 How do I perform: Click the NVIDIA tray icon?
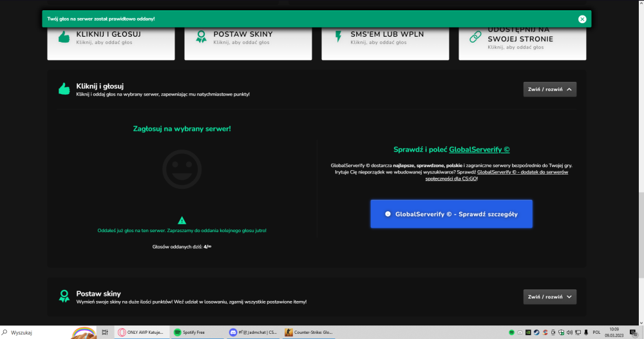tap(528, 333)
